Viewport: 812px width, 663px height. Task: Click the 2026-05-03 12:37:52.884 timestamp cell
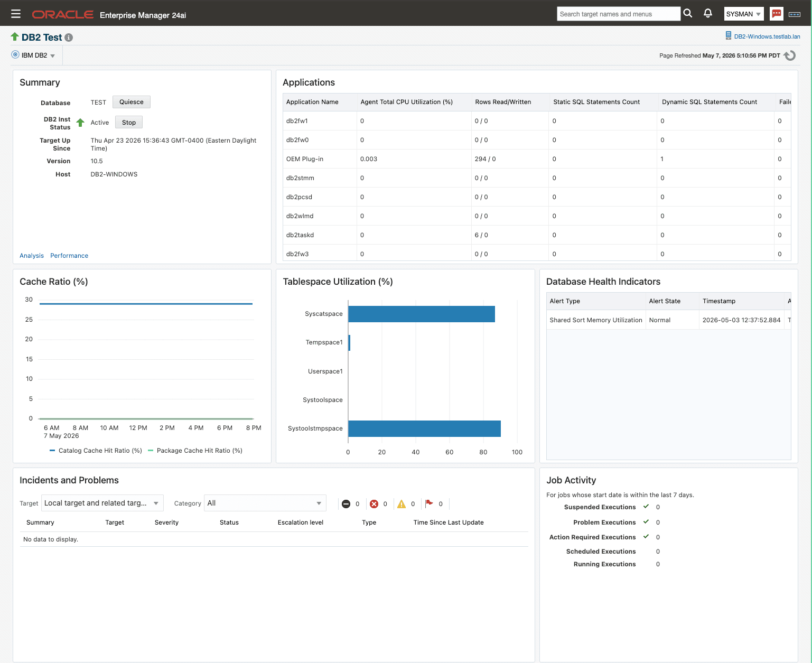coord(741,320)
